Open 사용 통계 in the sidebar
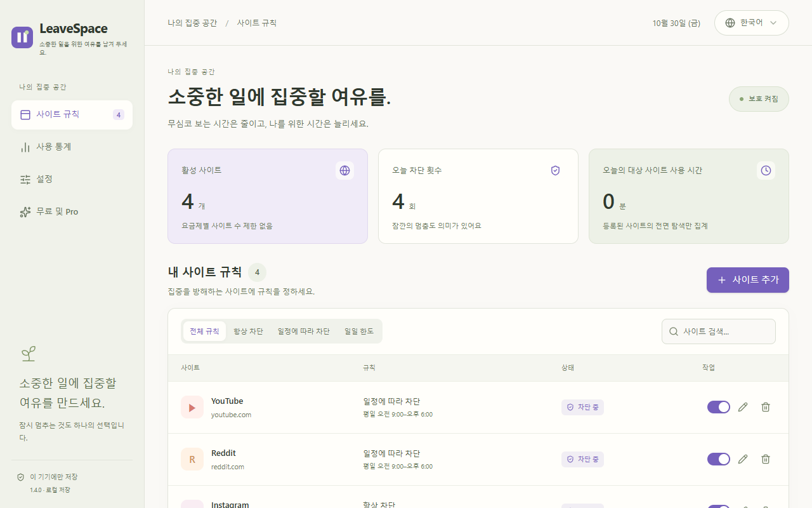Screen dimensions: 812x508 pos(72,147)
